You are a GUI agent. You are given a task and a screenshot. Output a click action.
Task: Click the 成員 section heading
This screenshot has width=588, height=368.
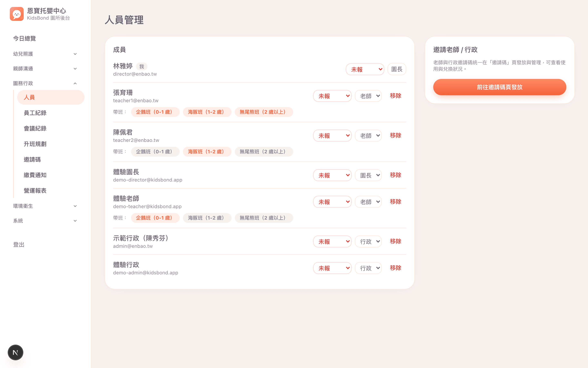tap(119, 50)
